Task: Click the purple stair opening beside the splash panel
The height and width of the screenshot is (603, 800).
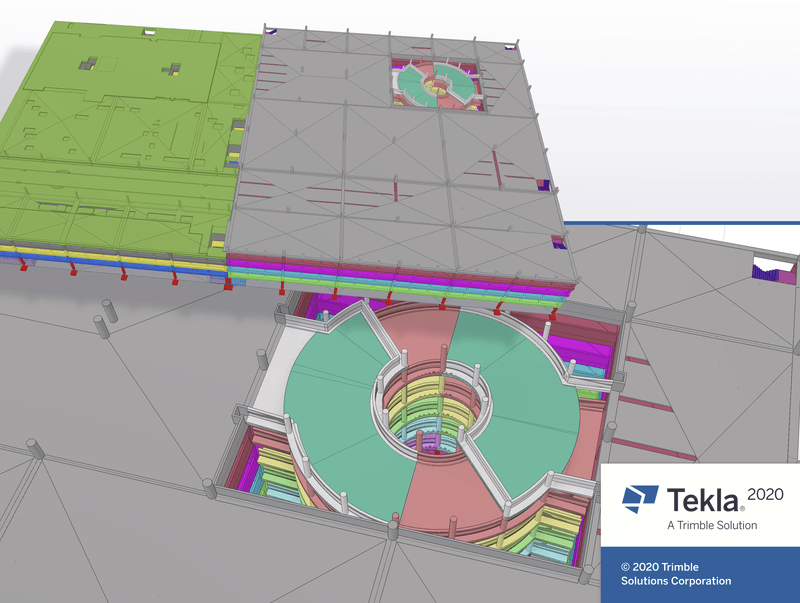Action: pyautogui.click(x=773, y=270)
